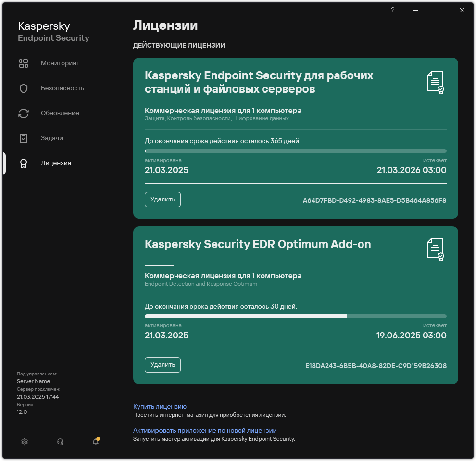Minimize the Kaspersky window

[415, 10]
